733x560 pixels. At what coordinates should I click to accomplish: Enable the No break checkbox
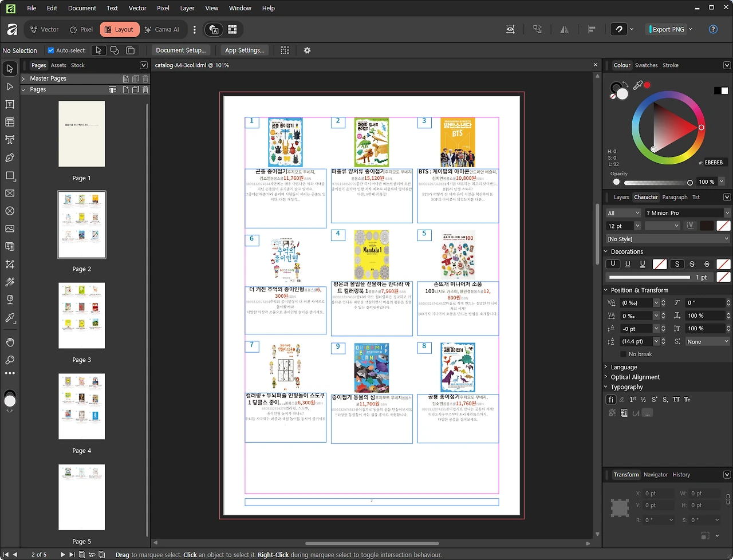(623, 354)
